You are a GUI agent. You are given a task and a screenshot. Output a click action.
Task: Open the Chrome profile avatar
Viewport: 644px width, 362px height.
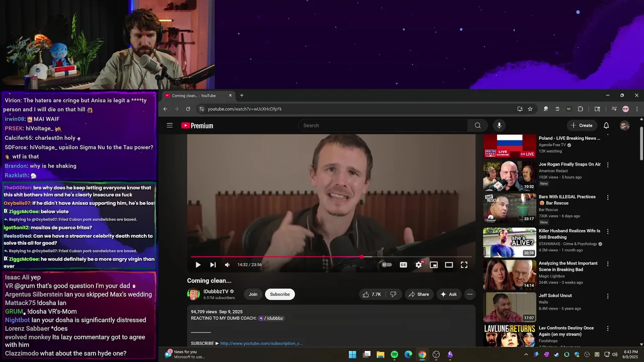(625, 109)
